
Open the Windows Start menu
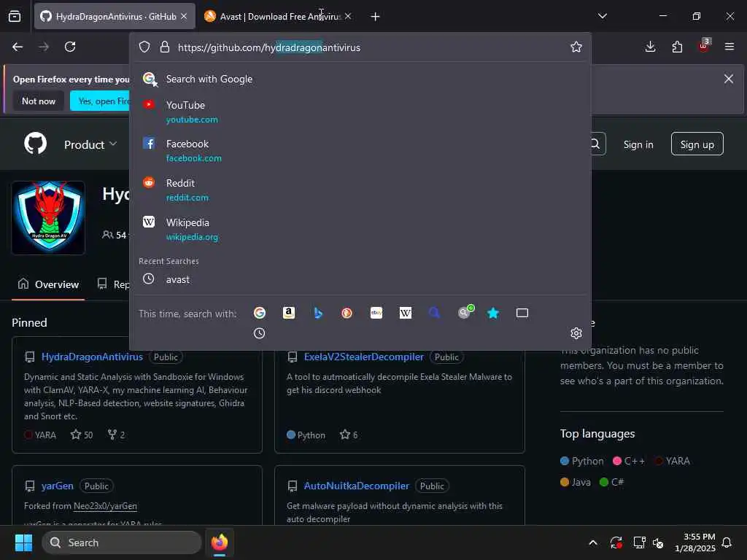click(23, 542)
